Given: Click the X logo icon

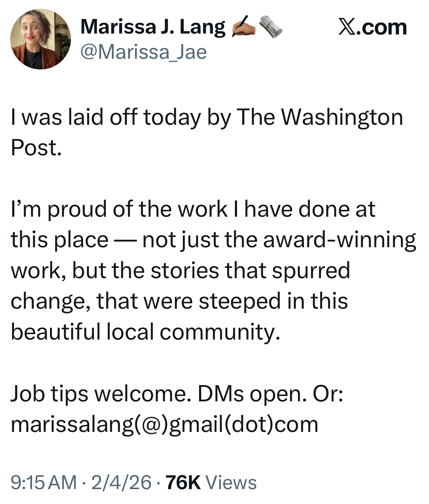Looking at the screenshot, I should (x=347, y=27).
